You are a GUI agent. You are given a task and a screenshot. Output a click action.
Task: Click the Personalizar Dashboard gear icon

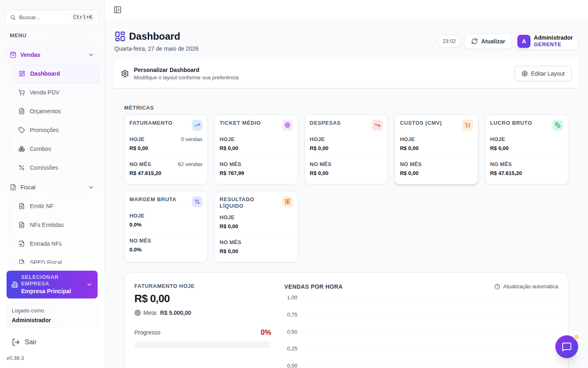click(x=125, y=74)
